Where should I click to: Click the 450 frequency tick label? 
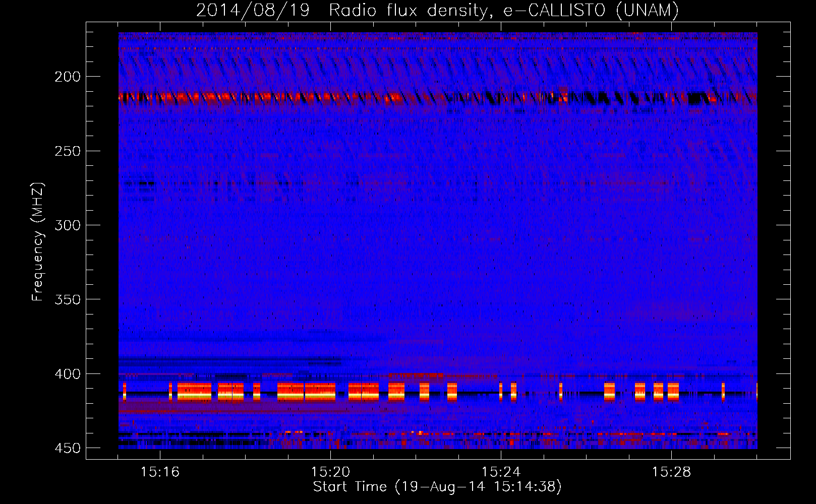68,448
